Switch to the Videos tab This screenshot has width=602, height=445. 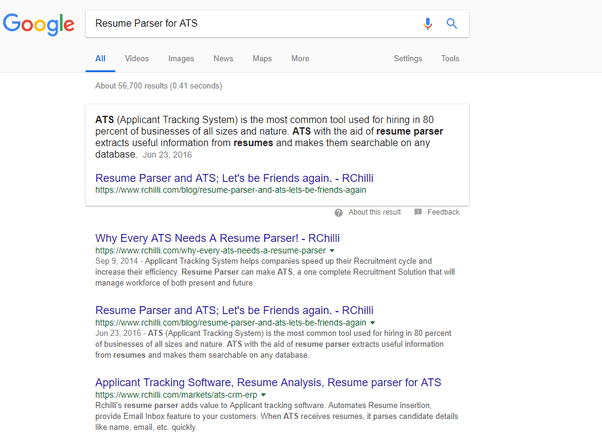[x=137, y=58]
